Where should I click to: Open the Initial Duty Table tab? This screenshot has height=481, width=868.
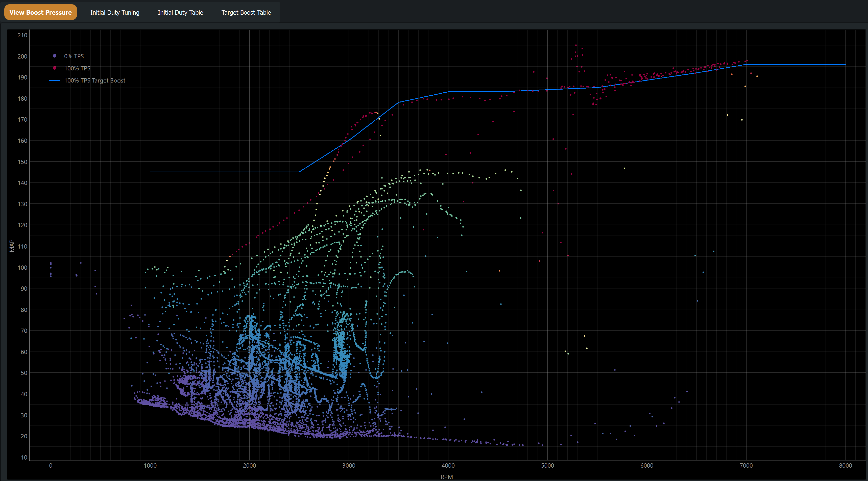click(x=180, y=12)
